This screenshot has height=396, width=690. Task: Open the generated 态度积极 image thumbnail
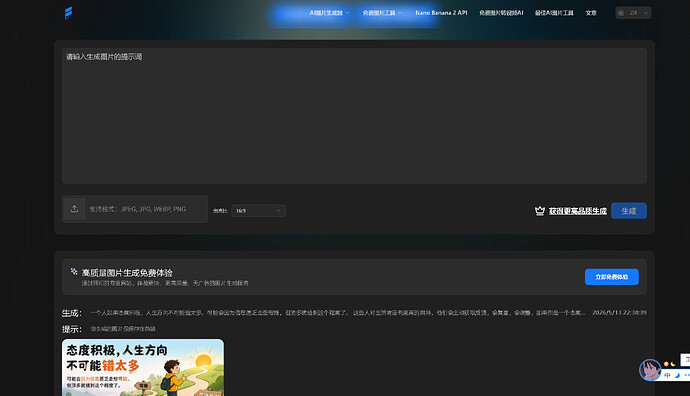143,367
